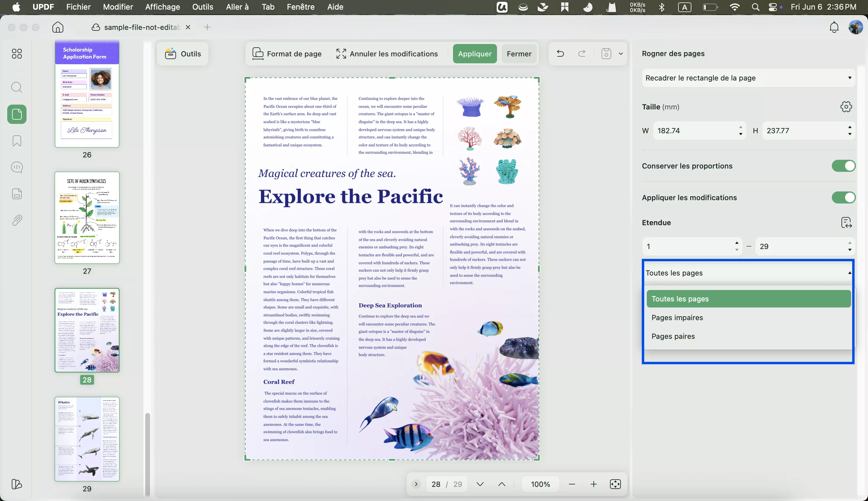Increase the start page stepper value
The height and width of the screenshot is (501, 868).
click(x=736, y=243)
